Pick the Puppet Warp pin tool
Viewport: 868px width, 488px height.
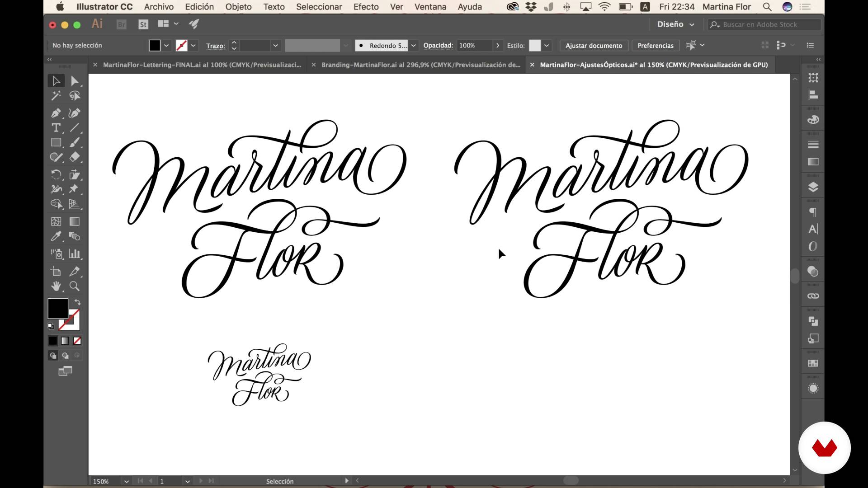click(75, 189)
